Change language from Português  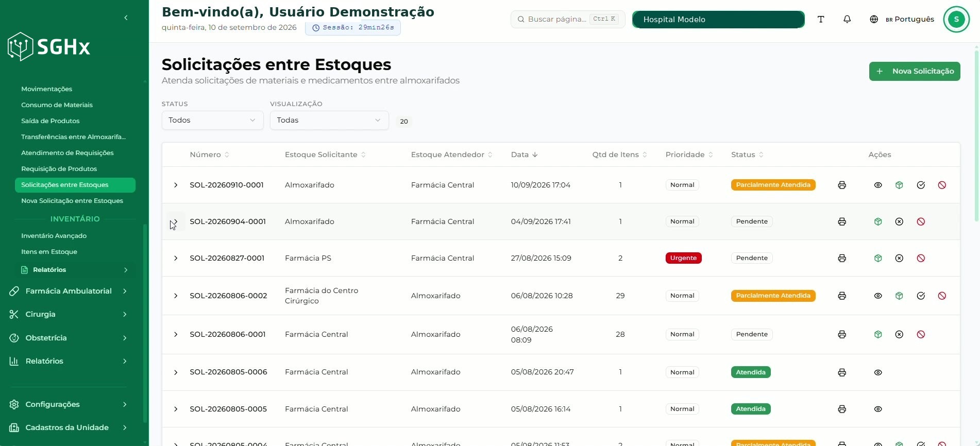pos(902,19)
